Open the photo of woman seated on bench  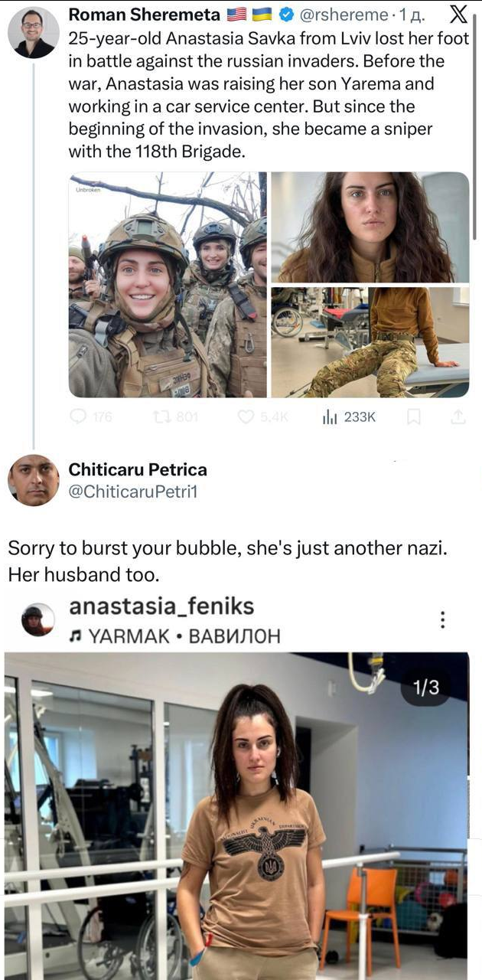click(x=370, y=342)
